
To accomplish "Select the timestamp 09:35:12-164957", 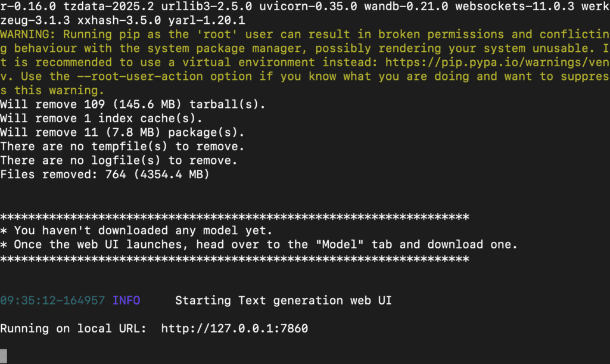I will (52, 301).
